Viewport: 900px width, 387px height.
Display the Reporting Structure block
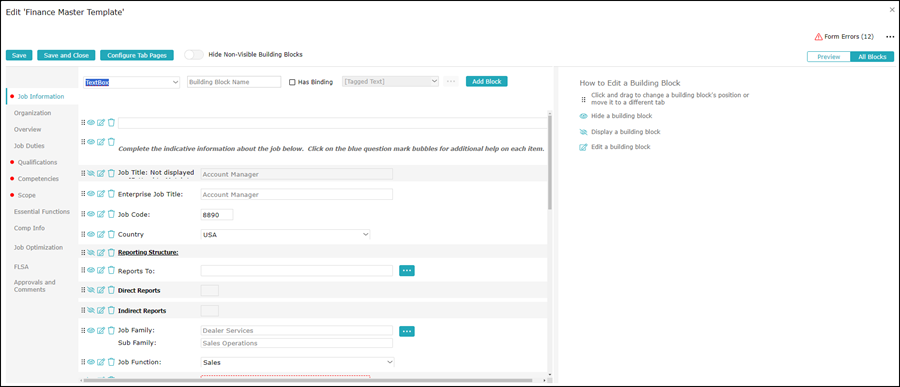(91, 253)
